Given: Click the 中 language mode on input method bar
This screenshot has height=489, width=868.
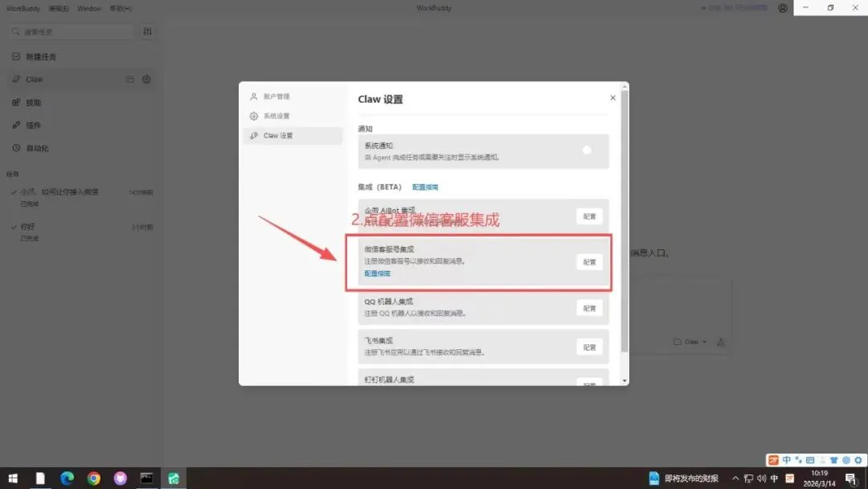Looking at the screenshot, I should point(786,460).
